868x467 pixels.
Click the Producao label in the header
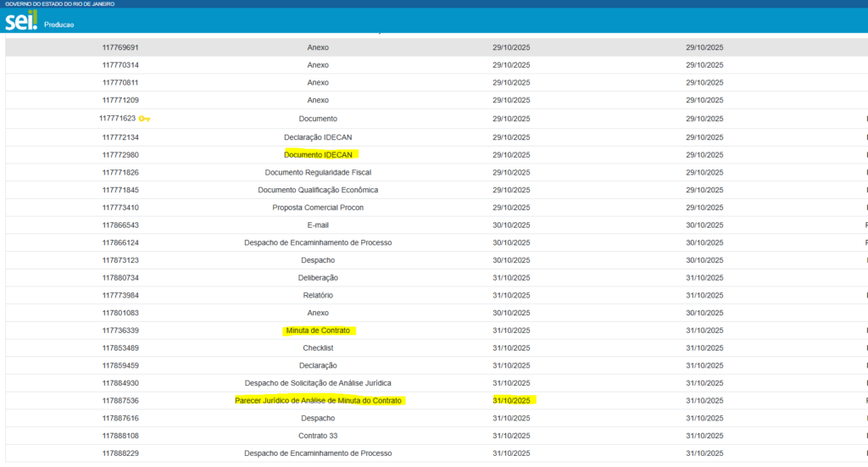(59, 25)
